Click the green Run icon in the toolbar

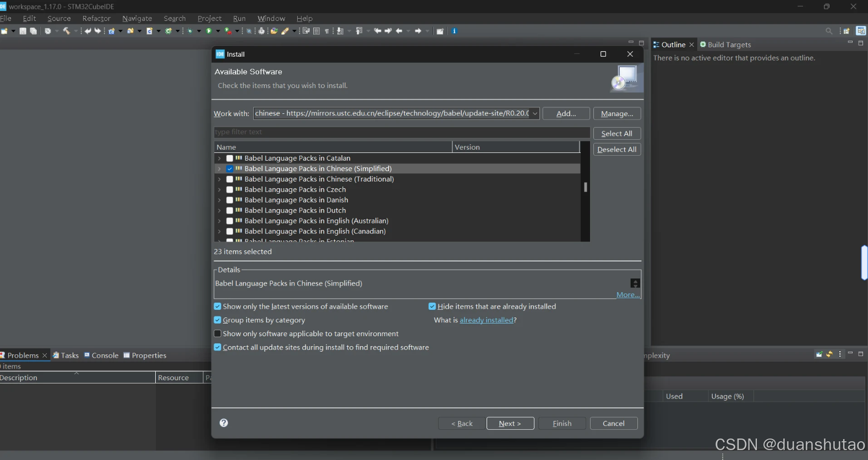pyautogui.click(x=209, y=31)
